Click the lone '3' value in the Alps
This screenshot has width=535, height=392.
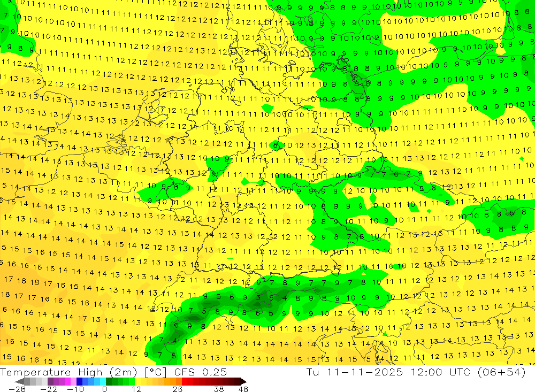258,297
